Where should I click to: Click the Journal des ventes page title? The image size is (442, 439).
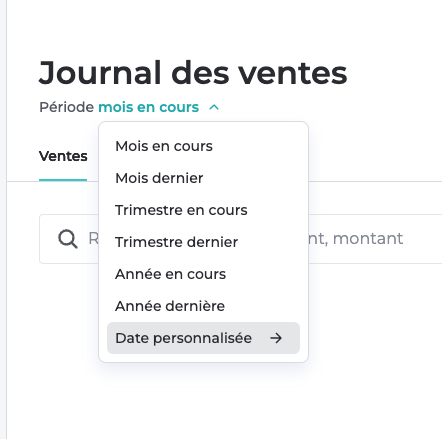[193, 73]
